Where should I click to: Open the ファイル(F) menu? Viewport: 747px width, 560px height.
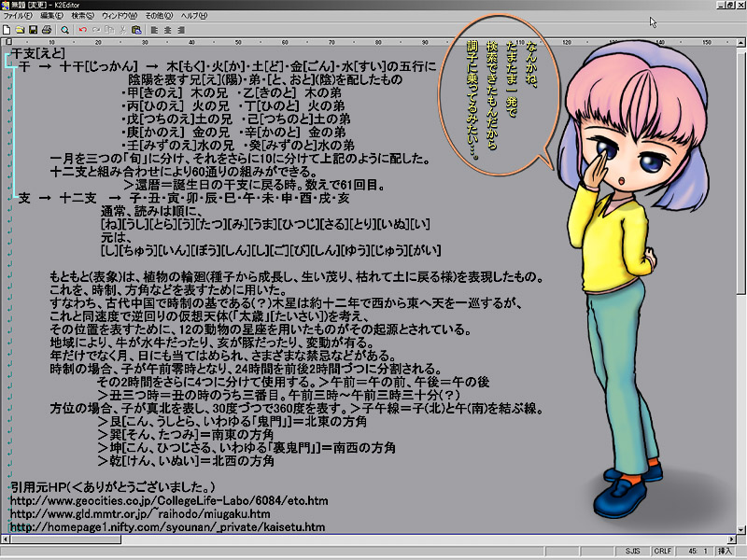[x=18, y=16]
